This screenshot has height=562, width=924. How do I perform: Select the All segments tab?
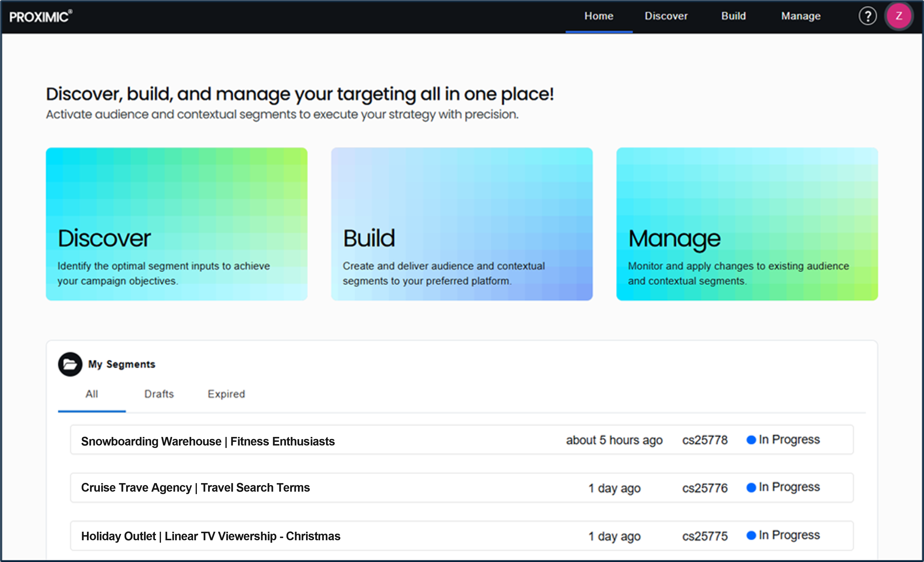click(92, 394)
